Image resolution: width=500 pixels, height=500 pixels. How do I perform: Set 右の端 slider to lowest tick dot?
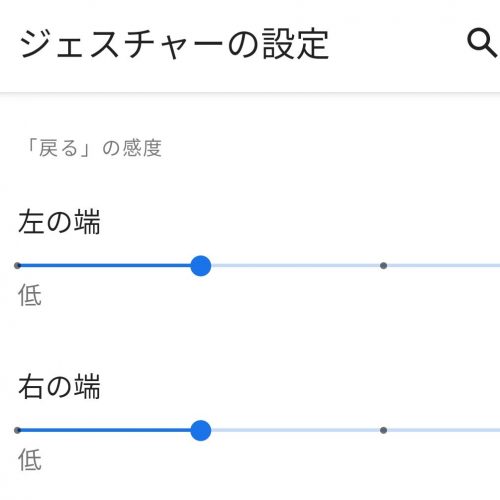[18, 430]
